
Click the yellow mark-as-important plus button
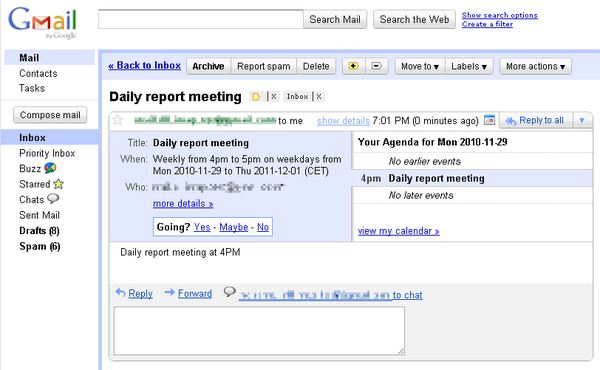pos(354,66)
